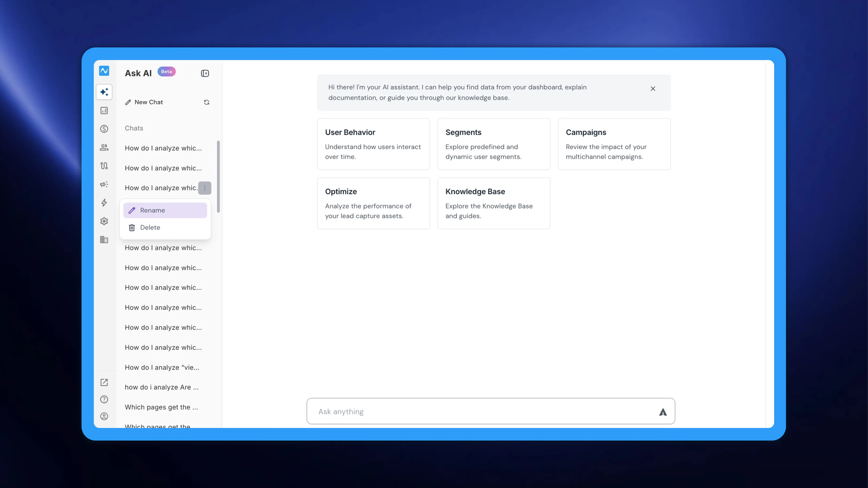868x488 pixels.
Task: Open the Ask AI sparkle icon in sidebar
Action: [104, 92]
